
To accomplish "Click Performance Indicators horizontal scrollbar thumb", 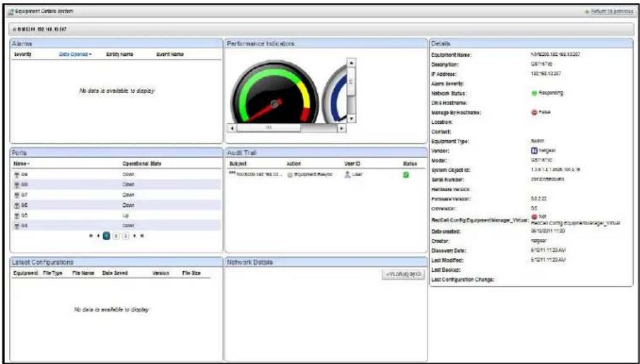I will (269, 128).
